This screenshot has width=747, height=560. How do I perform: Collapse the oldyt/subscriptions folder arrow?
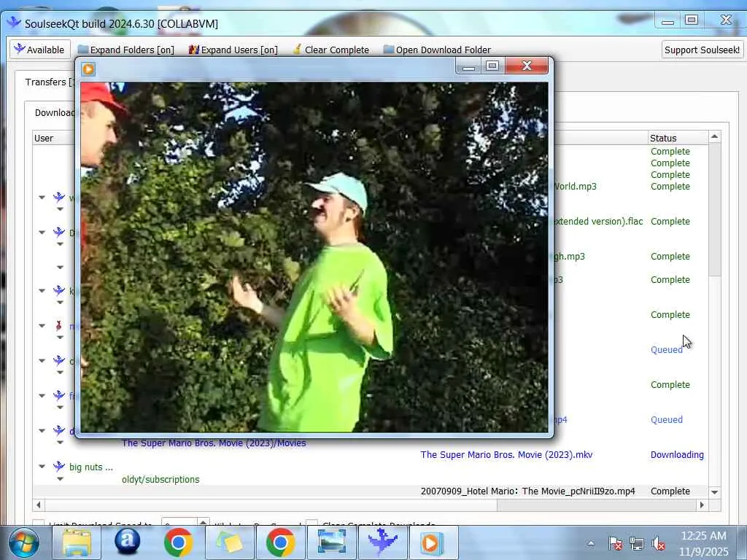(x=60, y=478)
